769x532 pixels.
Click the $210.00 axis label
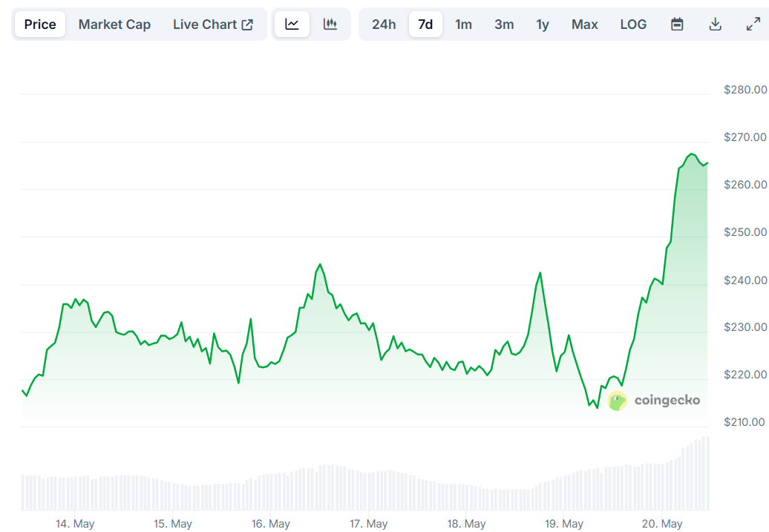tap(744, 422)
